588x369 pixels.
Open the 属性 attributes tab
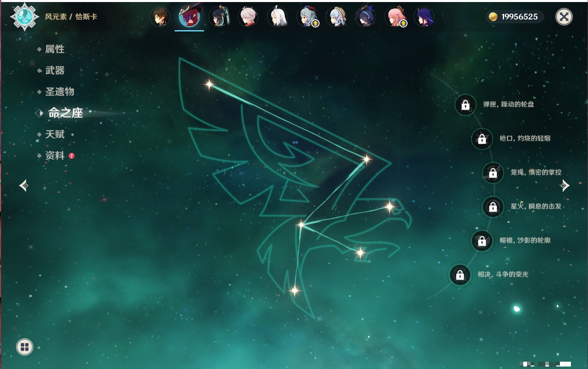(55, 49)
